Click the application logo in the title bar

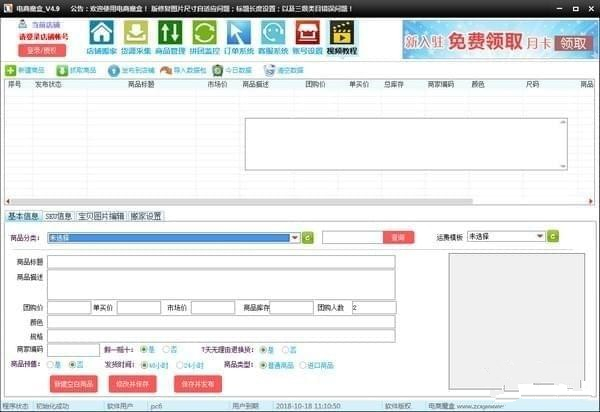coord(8,8)
